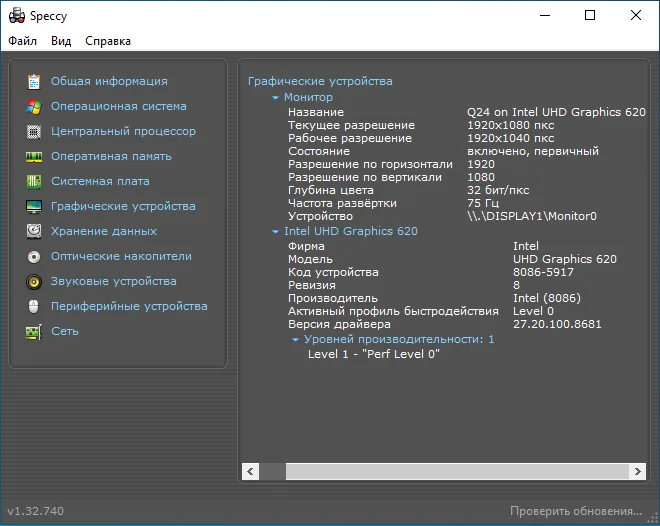The image size is (660, 526).
Task: Click the \\.\DISPLAY1\Monitor0 value
Action: pos(532,216)
